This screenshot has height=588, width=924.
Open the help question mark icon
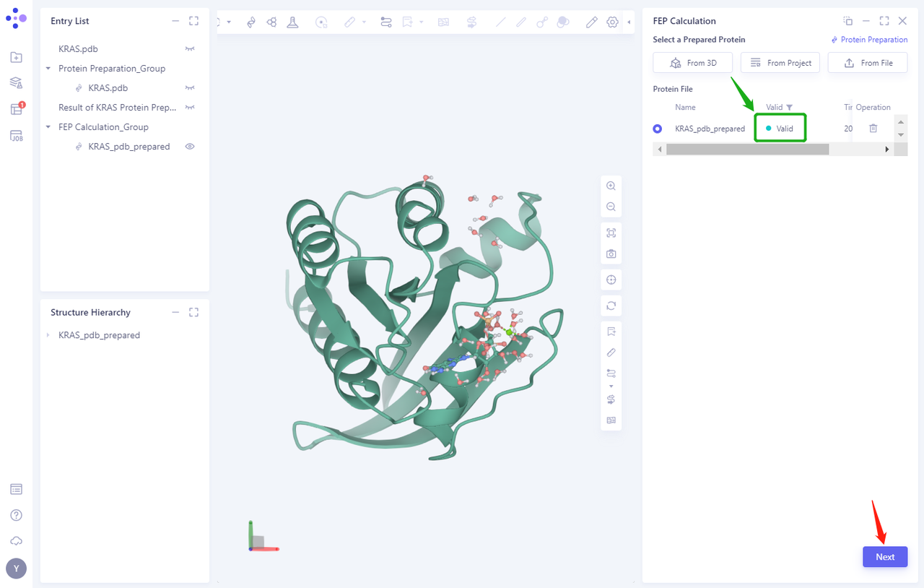(x=16, y=515)
